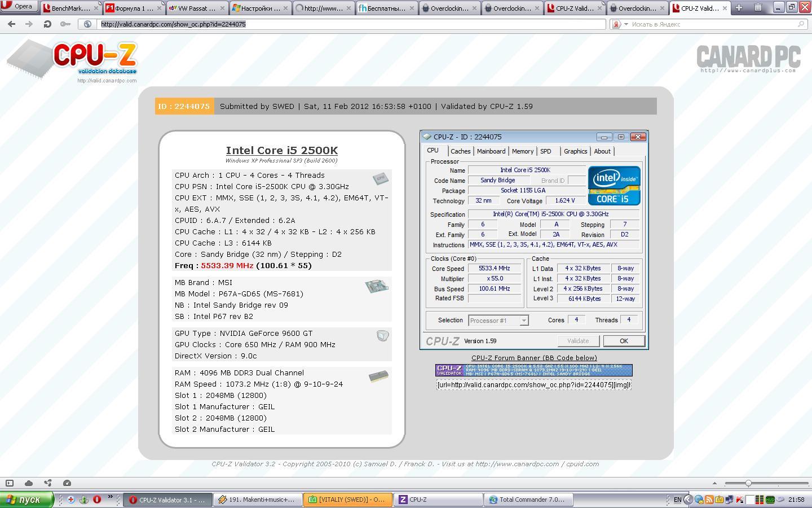Click the red 5533.39 MHz frequency text
This screenshot has height=508, width=812.
tap(227, 265)
